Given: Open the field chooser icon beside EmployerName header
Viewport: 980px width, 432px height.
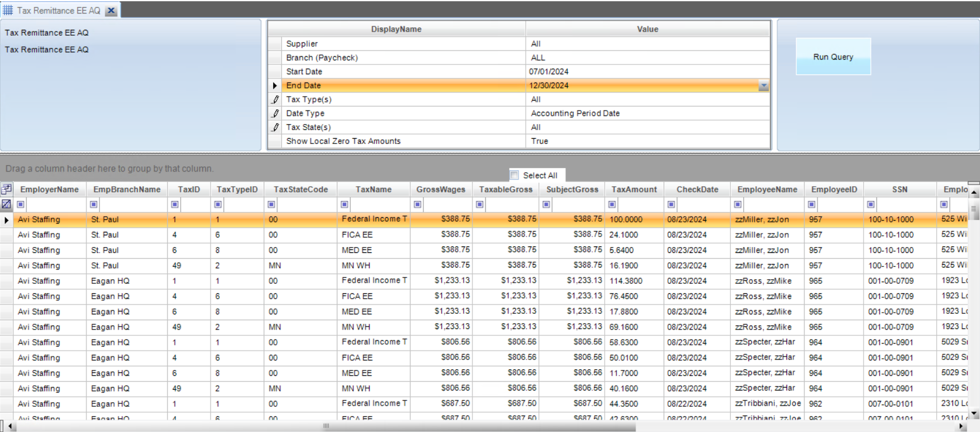Looking at the screenshot, I should coord(6,189).
